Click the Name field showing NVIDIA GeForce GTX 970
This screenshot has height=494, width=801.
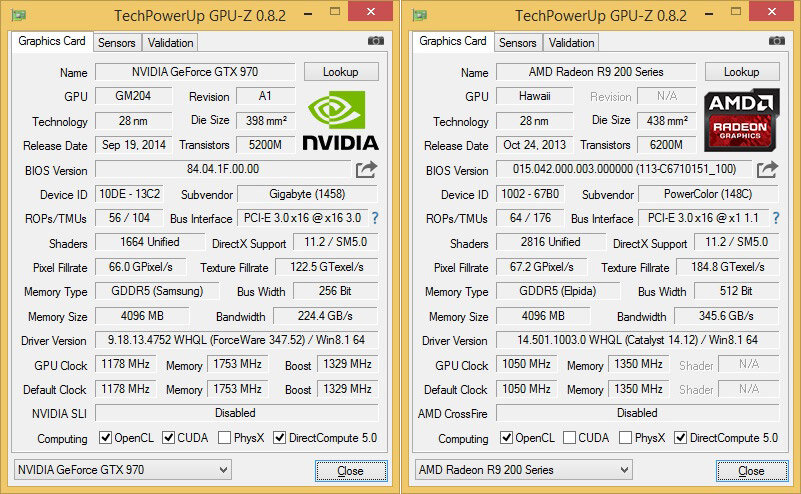point(195,72)
